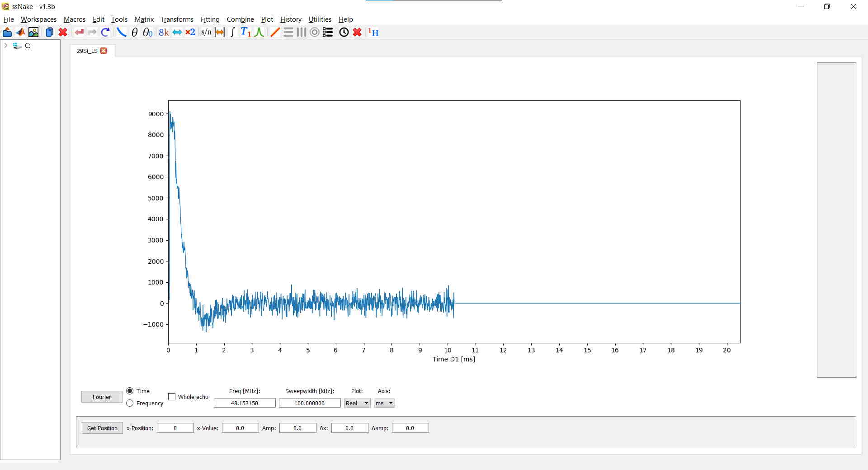The image size is (868, 470).
Task: Select the Frequency radio button
Action: 130,403
